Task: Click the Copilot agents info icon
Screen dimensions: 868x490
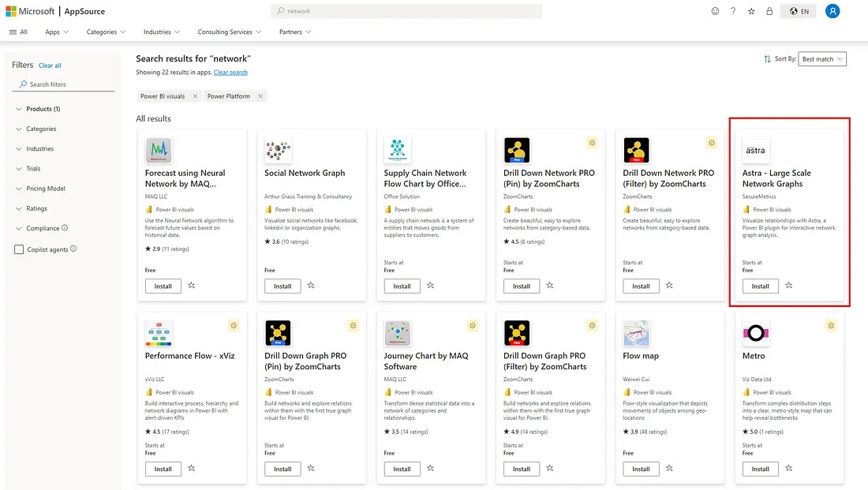Action: click(x=73, y=249)
